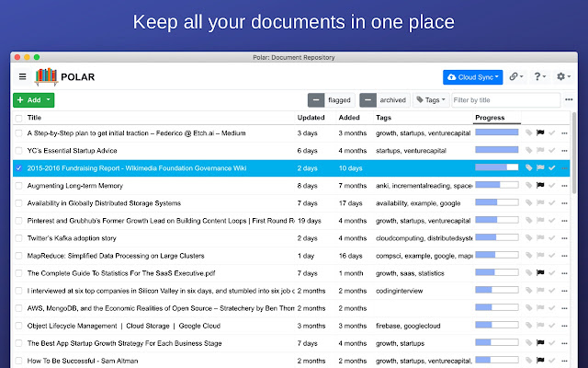Sort by Updated column header

click(x=311, y=118)
